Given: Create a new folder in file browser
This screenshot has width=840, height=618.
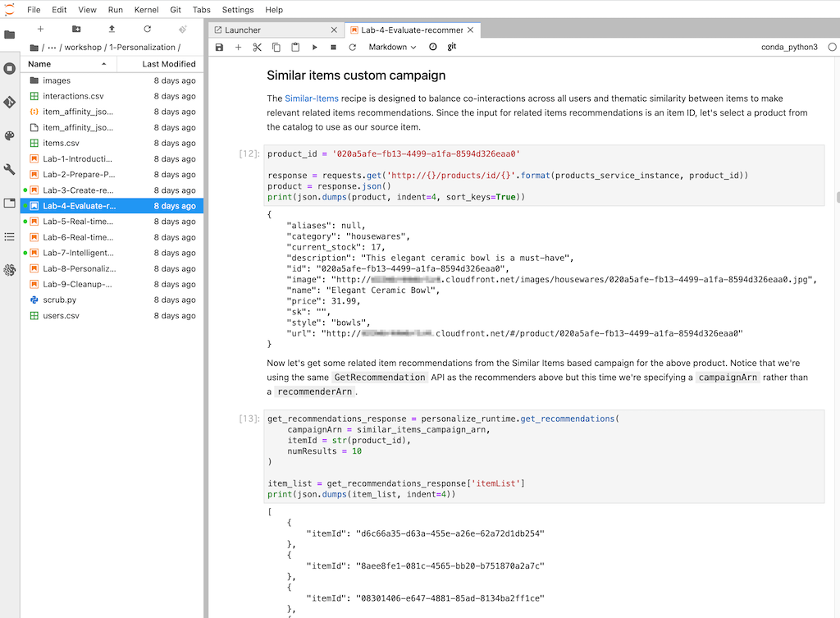Looking at the screenshot, I should 76,30.
